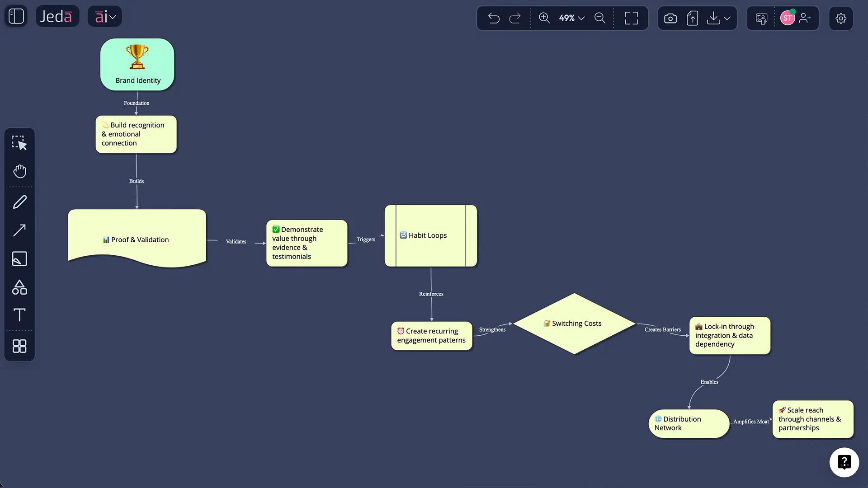Click the Jeda logo in the top bar
Screen dimensions: 868x488
tap(57, 16)
